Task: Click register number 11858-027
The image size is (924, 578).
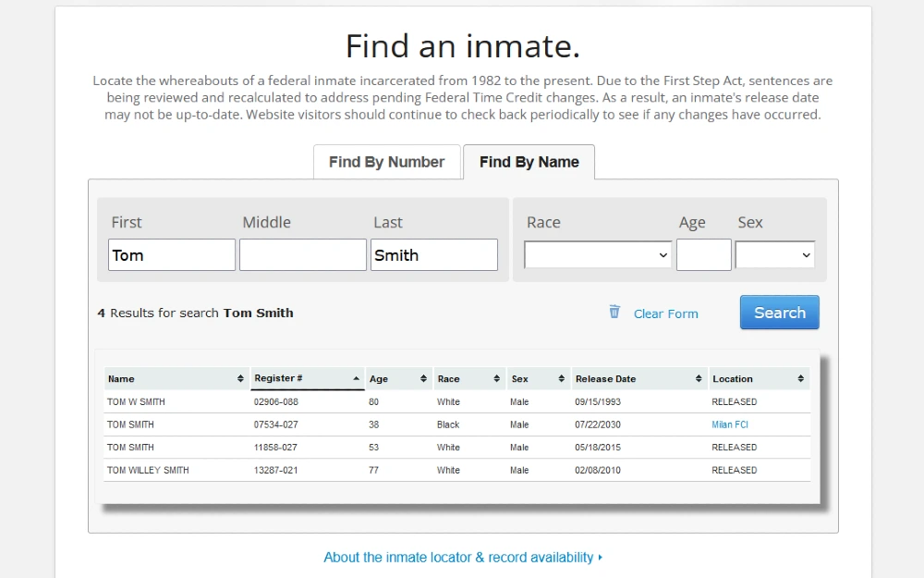Action: [x=275, y=447]
